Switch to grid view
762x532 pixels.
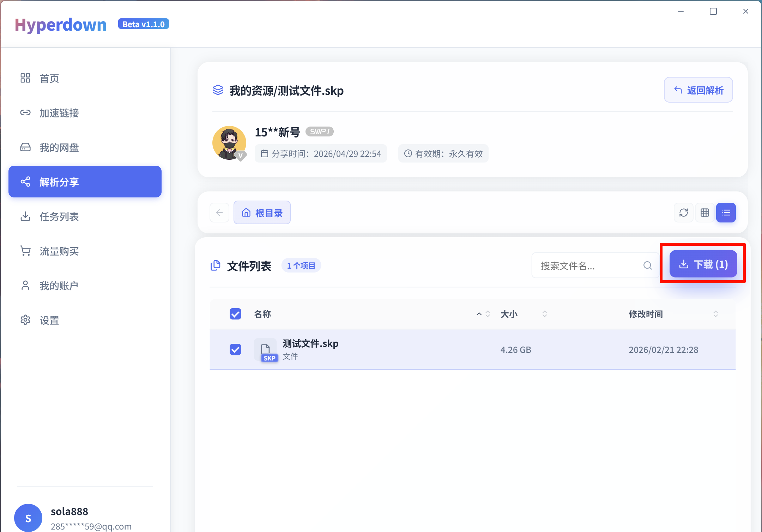[x=704, y=213]
